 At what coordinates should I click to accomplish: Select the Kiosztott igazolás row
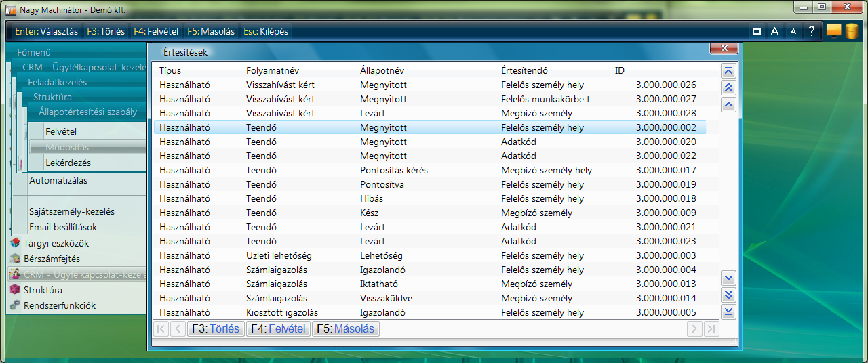tap(430, 312)
